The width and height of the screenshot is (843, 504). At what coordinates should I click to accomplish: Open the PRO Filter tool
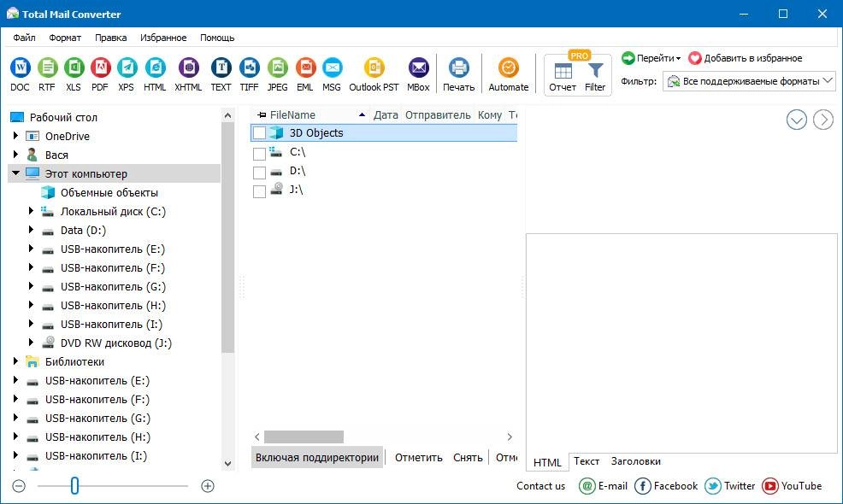pyautogui.click(x=595, y=78)
